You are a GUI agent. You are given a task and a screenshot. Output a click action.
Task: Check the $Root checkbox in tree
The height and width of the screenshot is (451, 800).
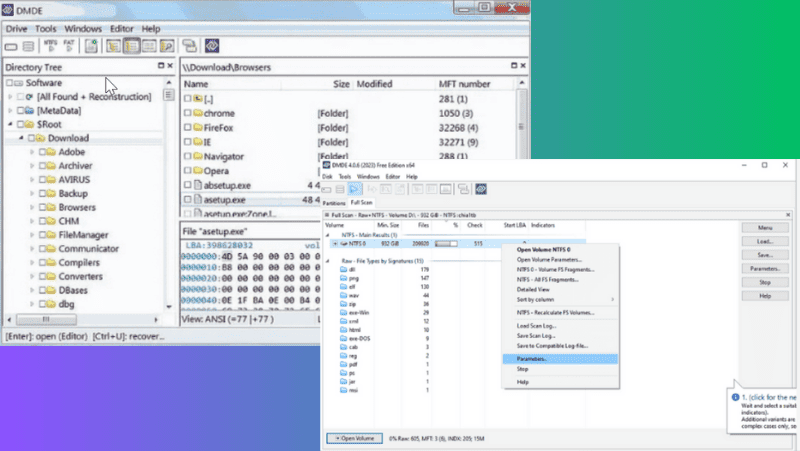20,124
